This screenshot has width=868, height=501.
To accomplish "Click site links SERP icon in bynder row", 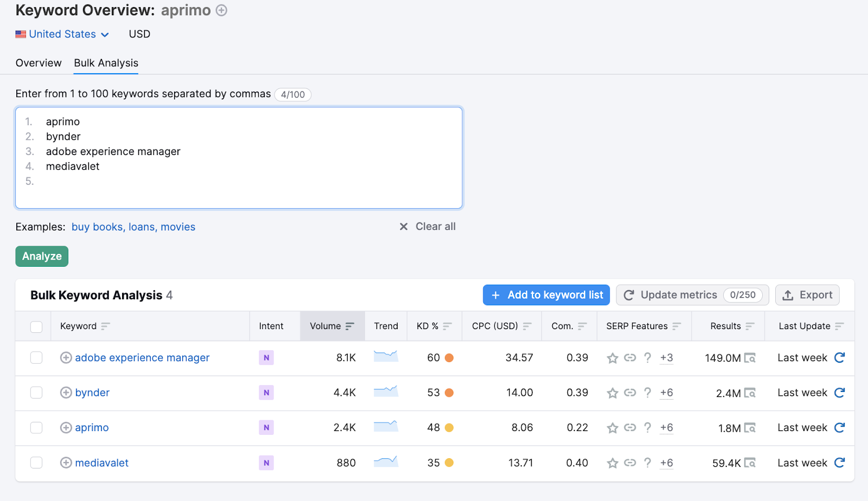I will pos(630,393).
